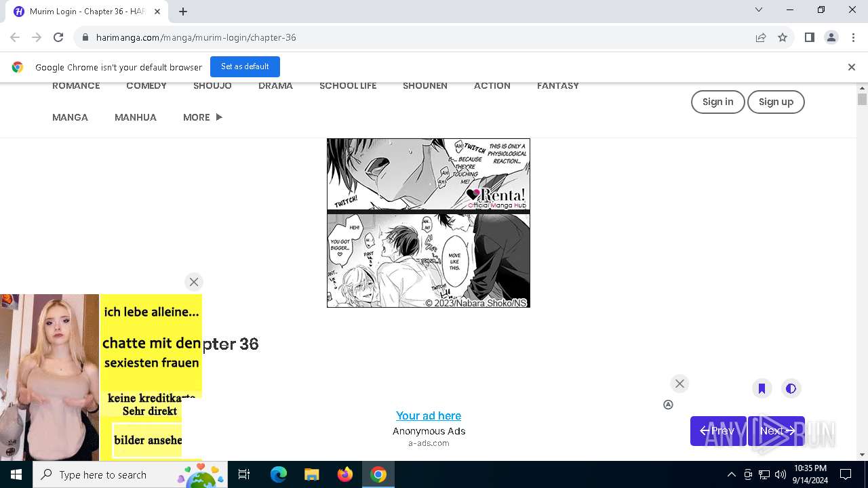The width and height of the screenshot is (868, 488).
Task: Open File Explorer from the taskbar
Action: pos(312,474)
